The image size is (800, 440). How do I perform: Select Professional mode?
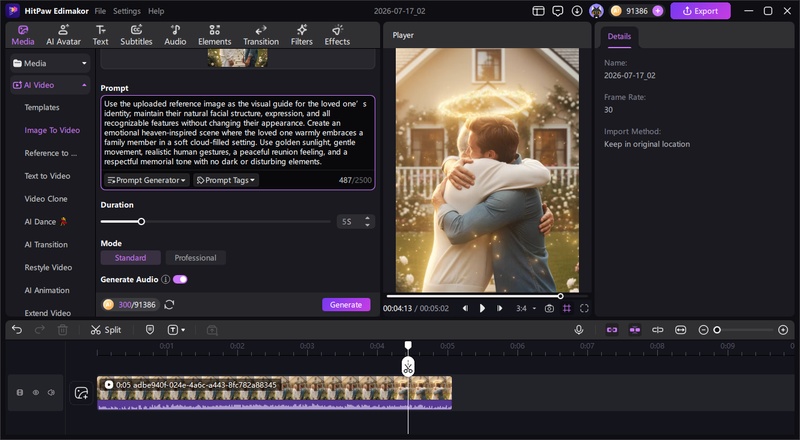[x=195, y=258]
